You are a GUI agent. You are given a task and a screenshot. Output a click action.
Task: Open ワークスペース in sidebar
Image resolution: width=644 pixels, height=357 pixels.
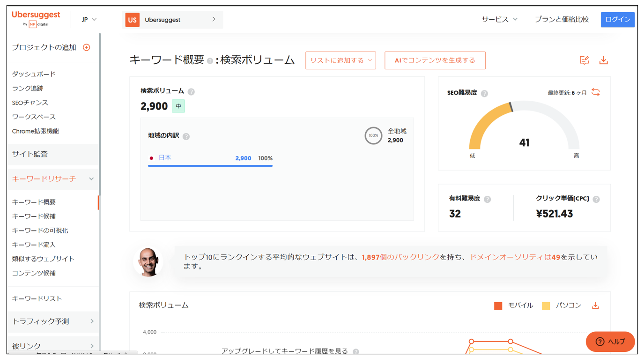[x=34, y=117]
